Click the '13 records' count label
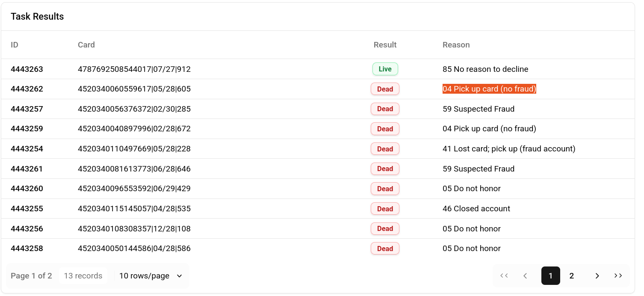The width and height of the screenshot is (644, 296). click(83, 276)
